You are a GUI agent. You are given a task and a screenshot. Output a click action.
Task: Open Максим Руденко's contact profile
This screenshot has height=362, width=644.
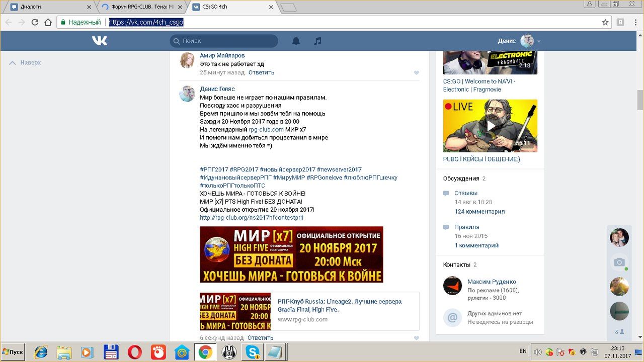click(x=492, y=282)
